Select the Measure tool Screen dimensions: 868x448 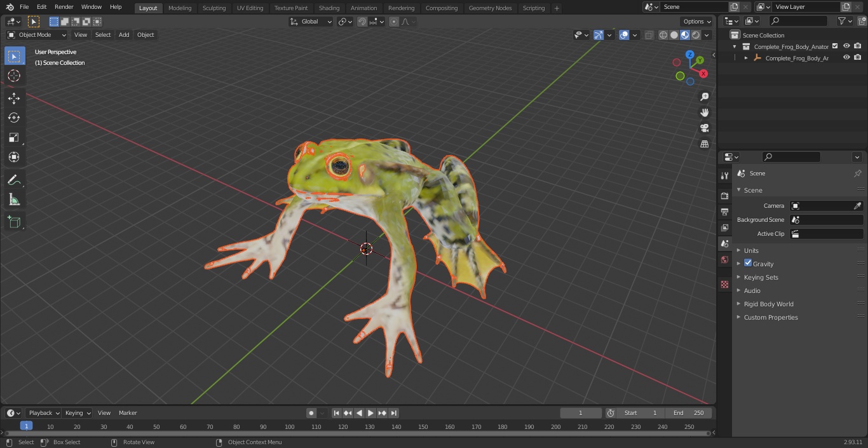pos(14,200)
